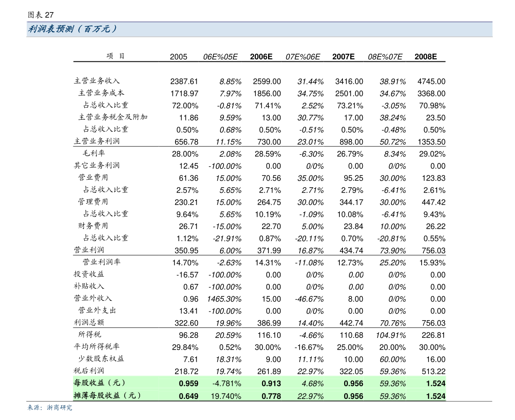515x420 pixels.
Task: Click the 来源：浙商研究 source note
Action: pos(50,407)
